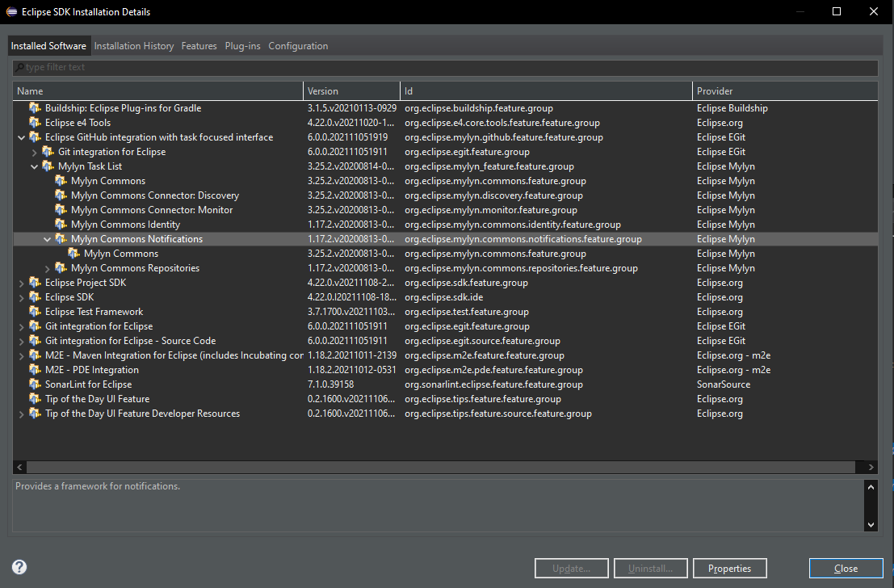The height and width of the screenshot is (588, 894).
Task: Click the Mylyn Commons Identity icon
Action: 61,225
